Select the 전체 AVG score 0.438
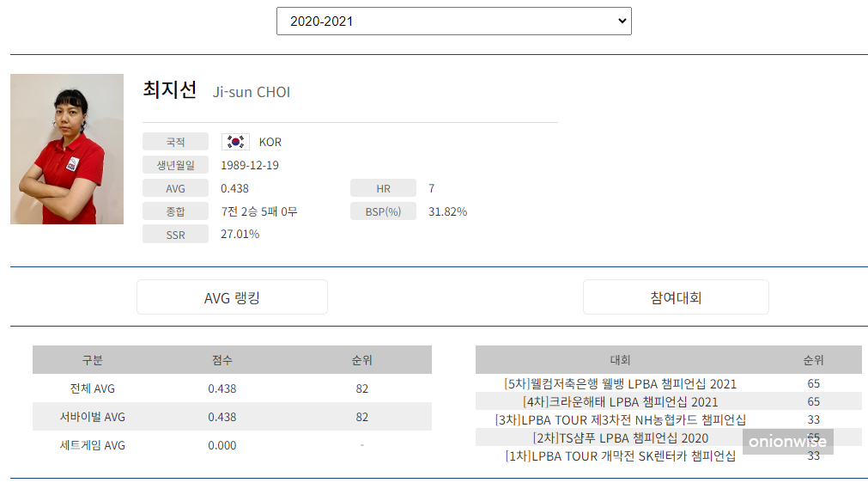868x489 pixels. coord(222,389)
